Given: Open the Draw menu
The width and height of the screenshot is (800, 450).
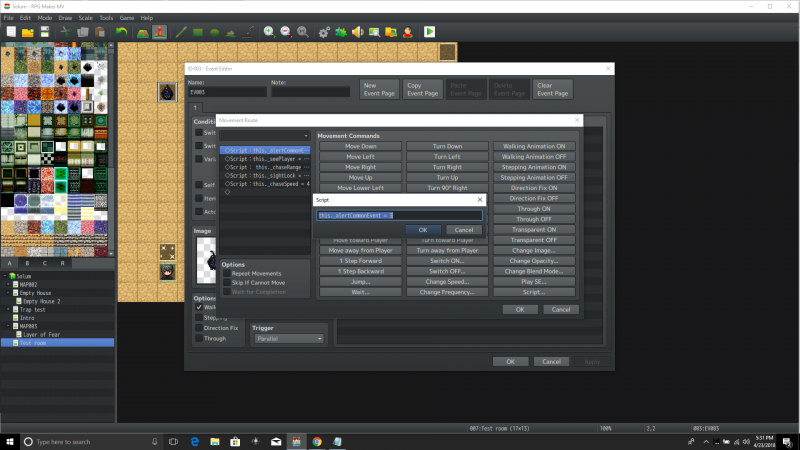Looking at the screenshot, I should 65,18.
